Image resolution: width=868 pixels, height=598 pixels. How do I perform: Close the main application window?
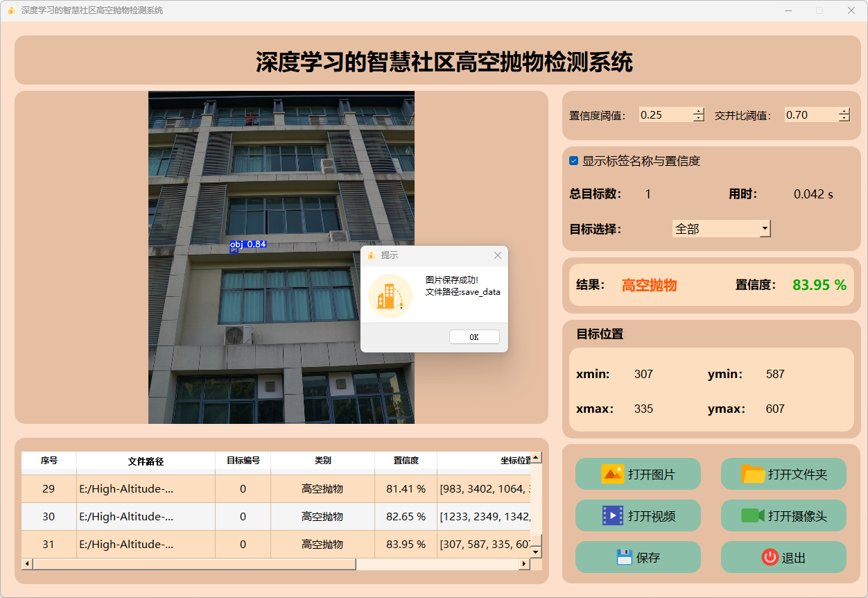pyautogui.click(x=851, y=10)
